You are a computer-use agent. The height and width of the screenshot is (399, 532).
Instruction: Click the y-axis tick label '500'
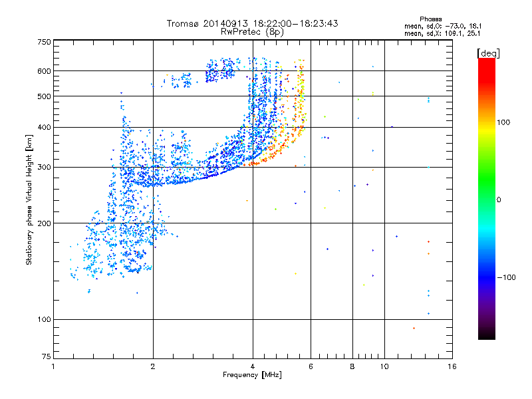(44, 96)
